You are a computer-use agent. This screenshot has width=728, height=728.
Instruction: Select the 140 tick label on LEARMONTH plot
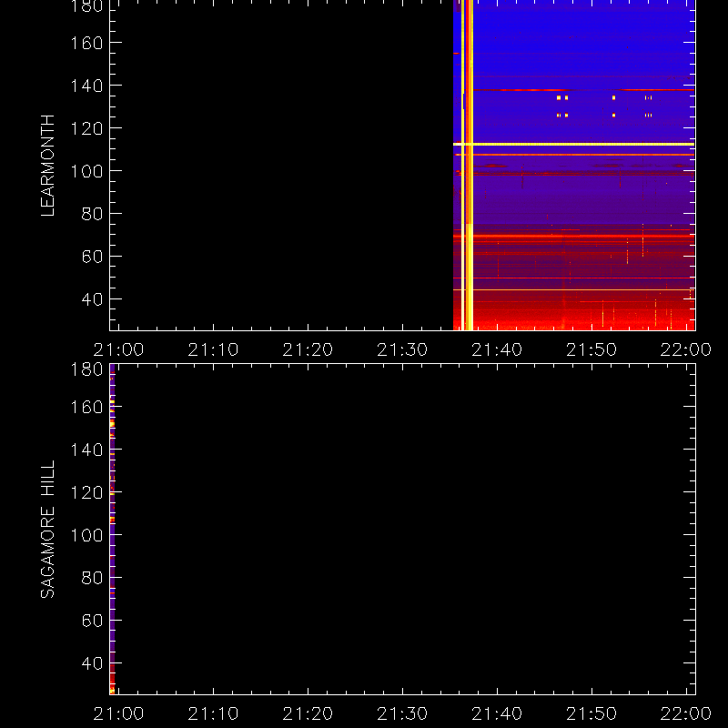pos(86,86)
